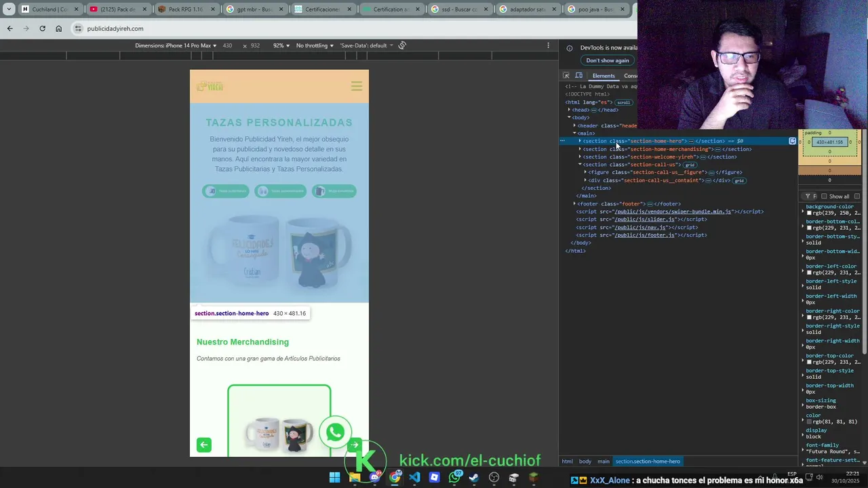
Task: Click the rotate screen icon in device toolbar
Action: click(402, 45)
